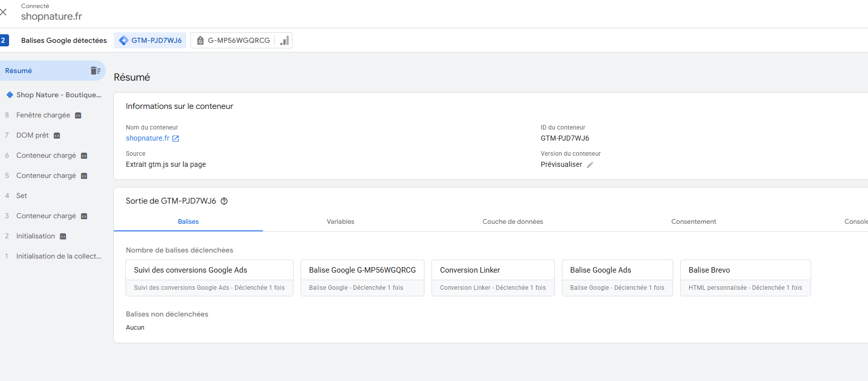Open the Balise Brevo tag card

coord(745,278)
